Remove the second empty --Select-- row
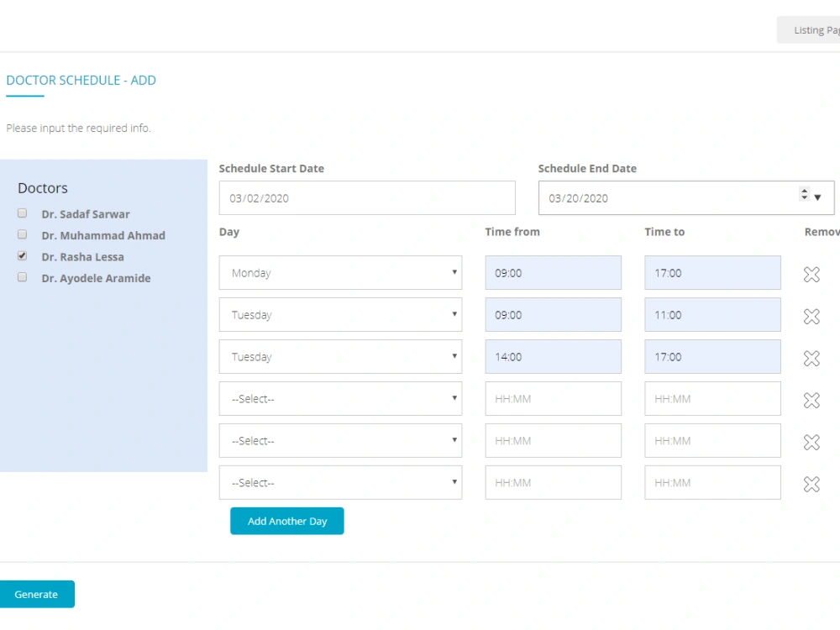840x630 pixels. (x=811, y=442)
